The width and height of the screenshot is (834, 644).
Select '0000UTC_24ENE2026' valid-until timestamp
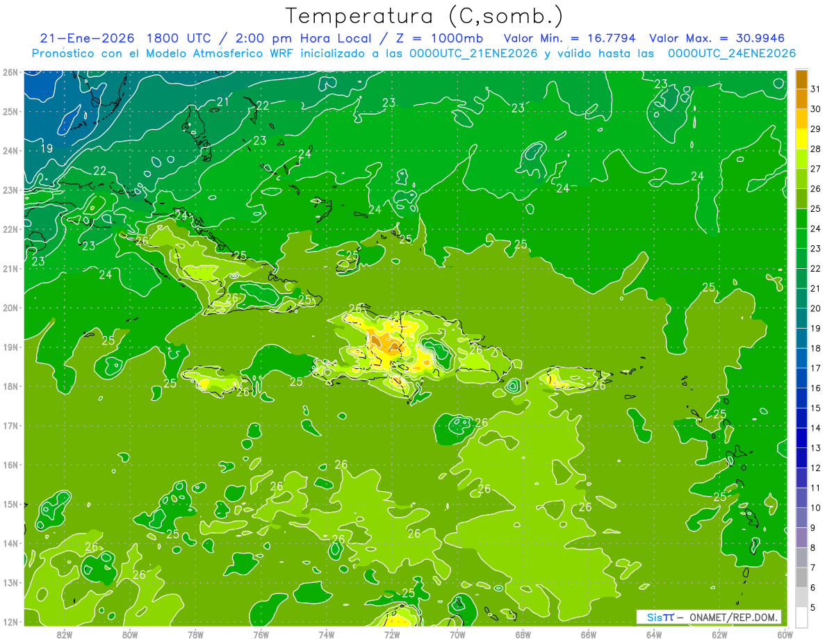[732, 53]
